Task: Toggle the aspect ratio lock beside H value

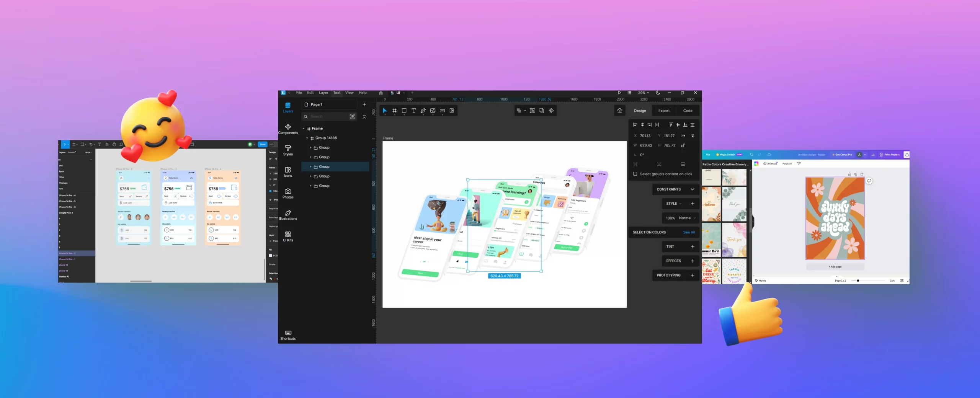Action: [683, 145]
